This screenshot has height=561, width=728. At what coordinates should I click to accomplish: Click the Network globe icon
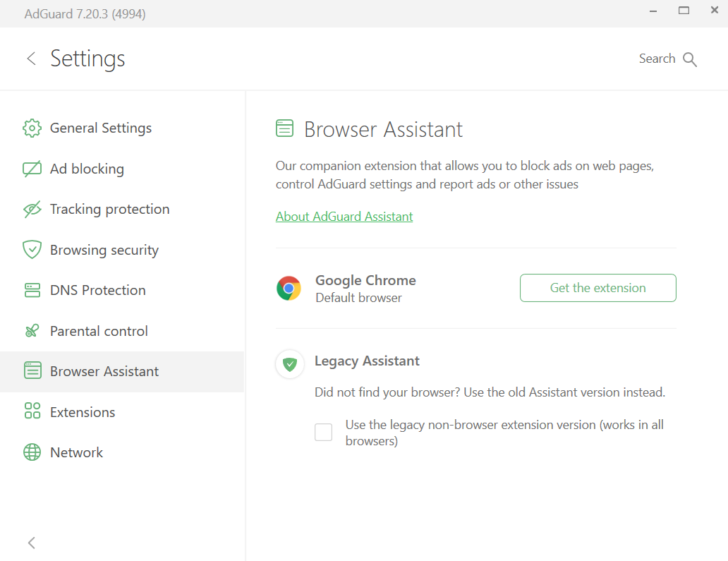click(32, 452)
